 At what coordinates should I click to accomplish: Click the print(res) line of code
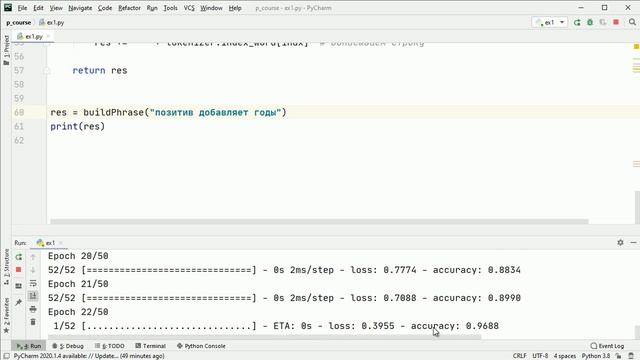[x=78, y=126]
